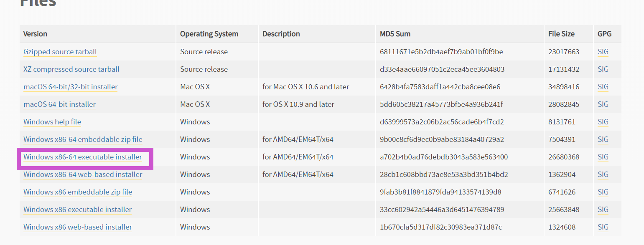The width and height of the screenshot is (644, 245).
Task: Click Windows x86 embeddable zip file
Action: tap(78, 192)
